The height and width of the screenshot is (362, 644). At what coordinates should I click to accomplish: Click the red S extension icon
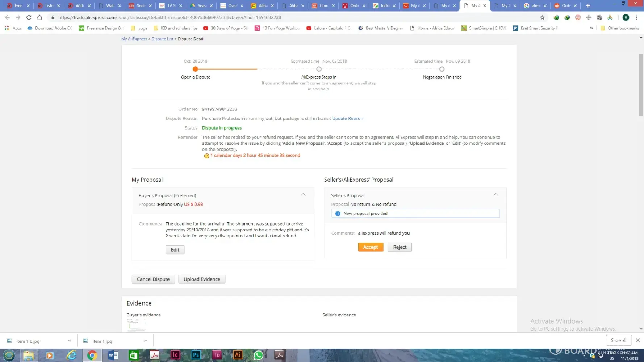[x=578, y=17]
